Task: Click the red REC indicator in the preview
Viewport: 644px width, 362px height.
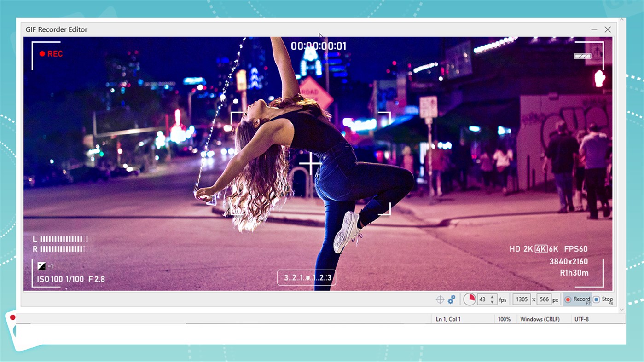Action: pyautogui.click(x=51, y=54)
